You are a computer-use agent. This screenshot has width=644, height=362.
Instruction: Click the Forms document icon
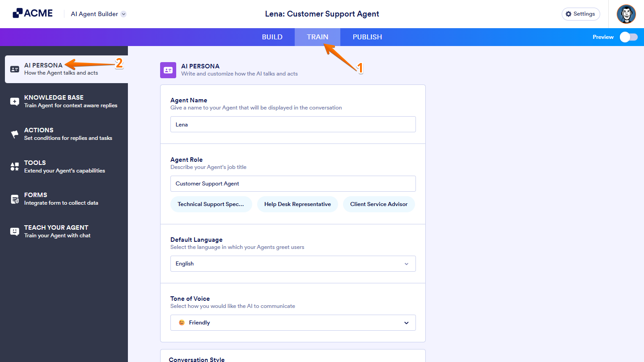pyautogui.click(x=15, y=199)
